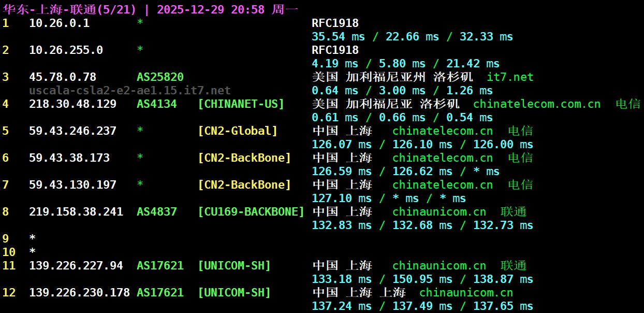Click the AS25820 number

click(160, 77)
